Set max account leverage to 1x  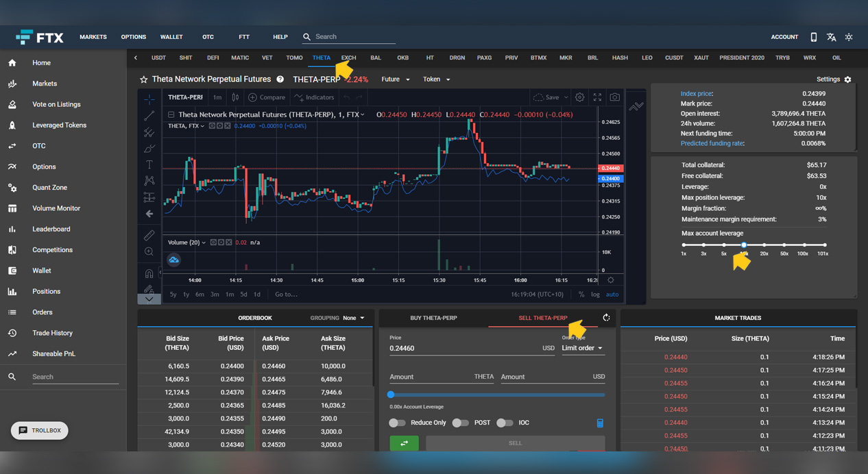point(684,245)
